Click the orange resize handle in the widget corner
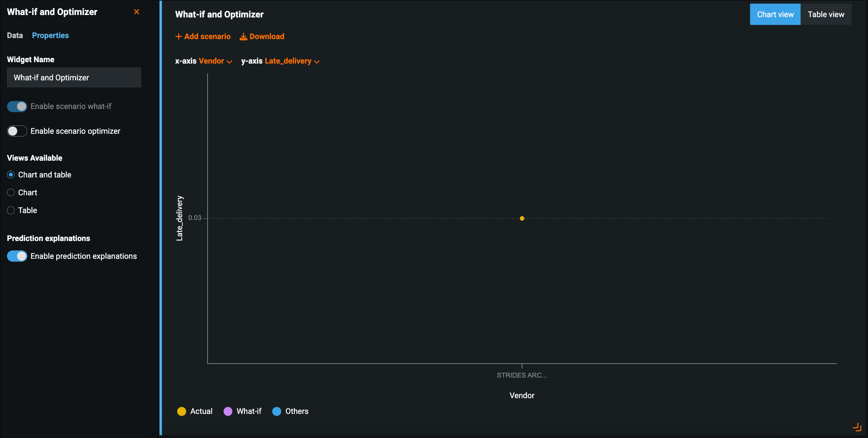868x438 pixels. (857, 426)
